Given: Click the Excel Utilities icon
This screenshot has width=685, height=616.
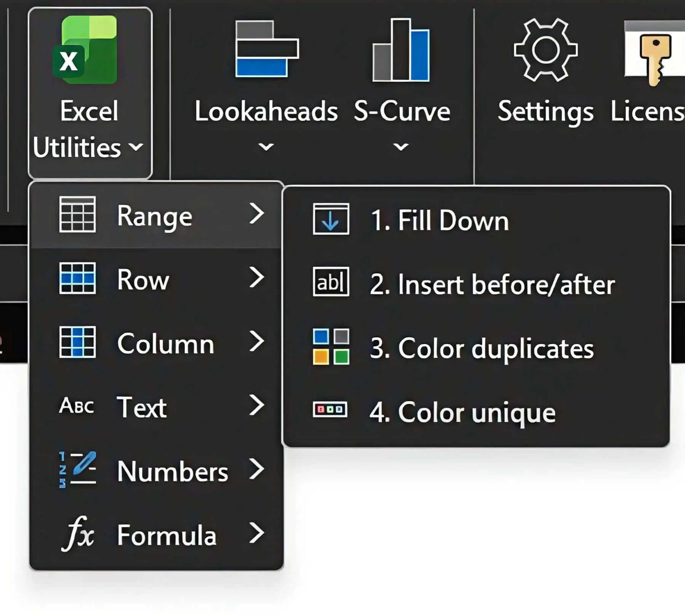Looking at the screenshot, I should 85,50.
